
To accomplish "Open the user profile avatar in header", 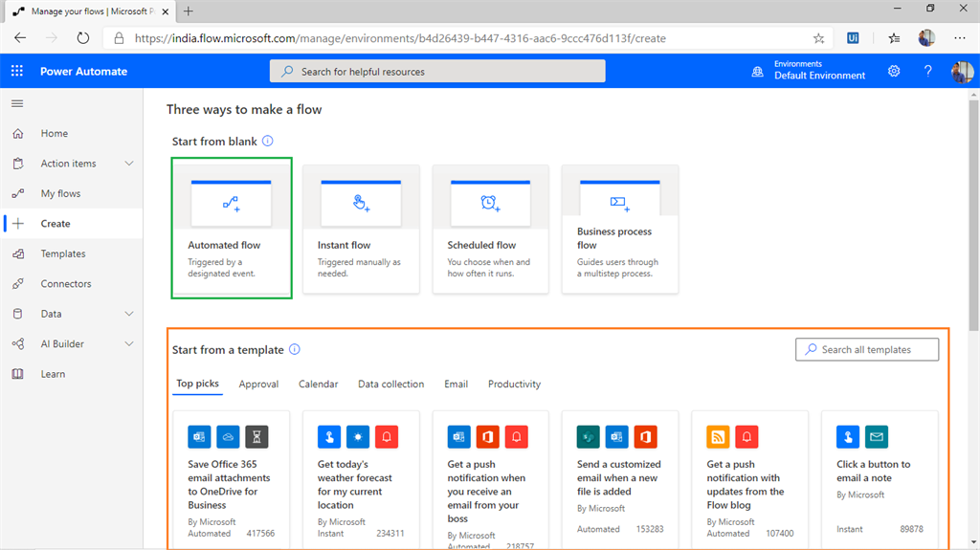I will (x=962, y=71).
